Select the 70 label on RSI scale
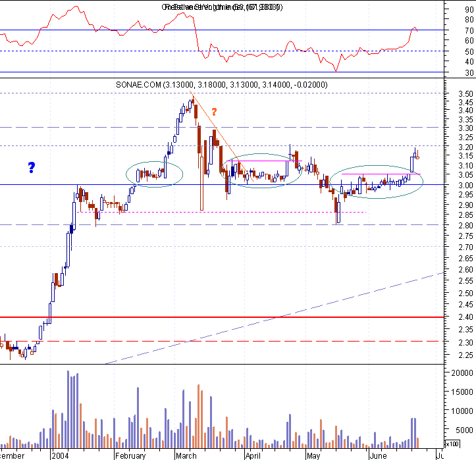The height and width of the screenshot is (460, 476). [469, 31]
